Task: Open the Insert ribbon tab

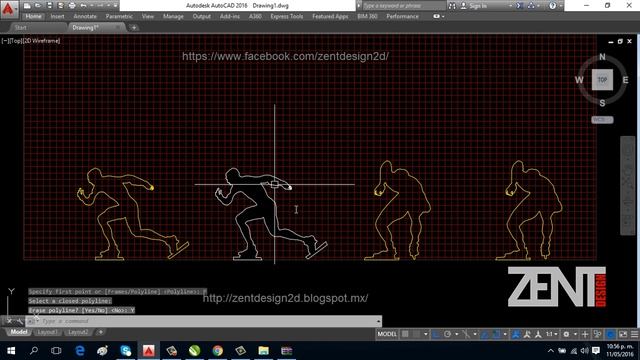Action: pyautogui.click(x=58, y=16)
